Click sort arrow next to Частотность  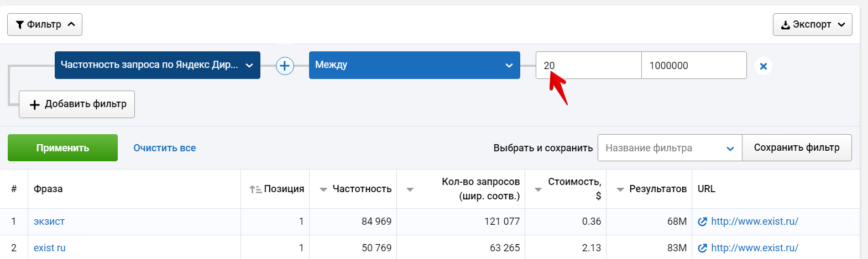pos(323,189)
